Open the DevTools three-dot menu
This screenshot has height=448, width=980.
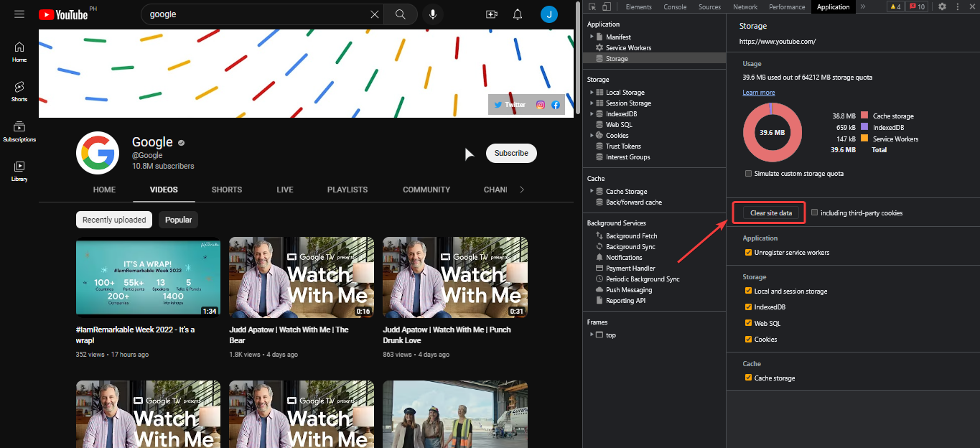(x=958, y=6)
